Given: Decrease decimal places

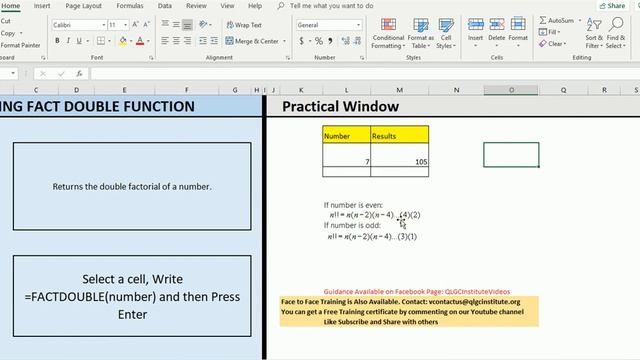Looking at the screenshot, I should (x=358, y=41).
